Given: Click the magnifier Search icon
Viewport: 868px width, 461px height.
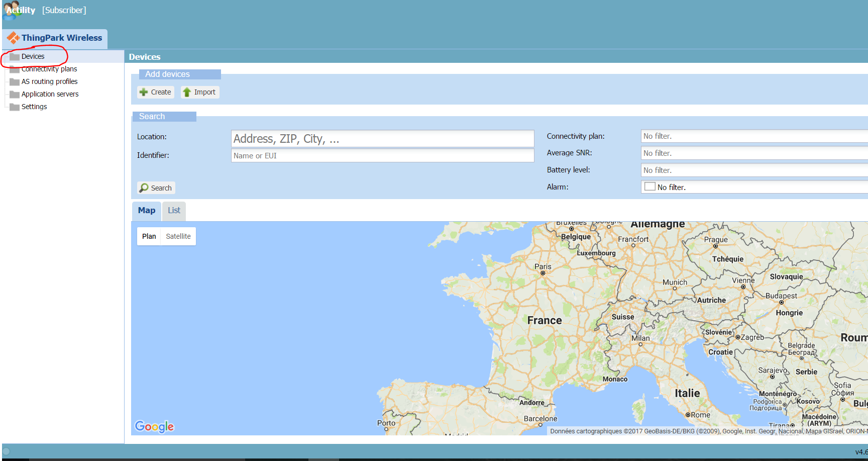Looking at the screenshot, I should click(x=144, y=188).
